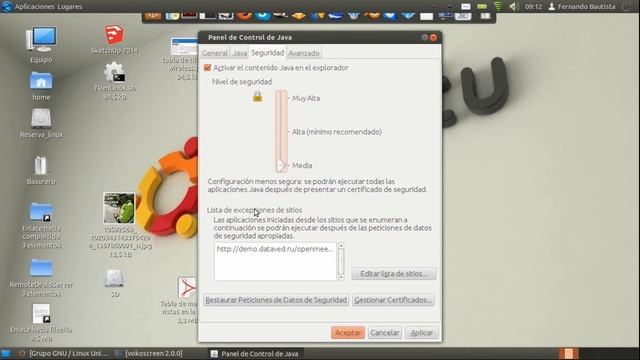Open the SD card drive icon
The image size is (640, 360).
(x=114, y=278)
